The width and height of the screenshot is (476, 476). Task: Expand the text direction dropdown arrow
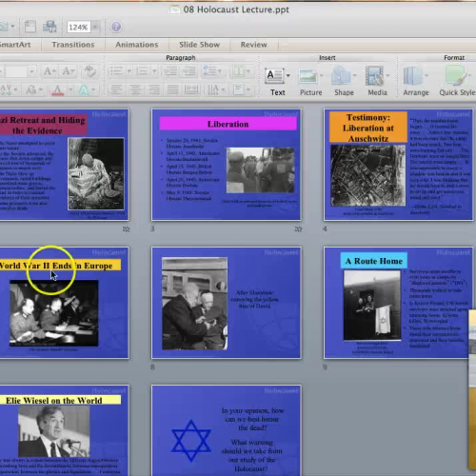pos(223,90)
